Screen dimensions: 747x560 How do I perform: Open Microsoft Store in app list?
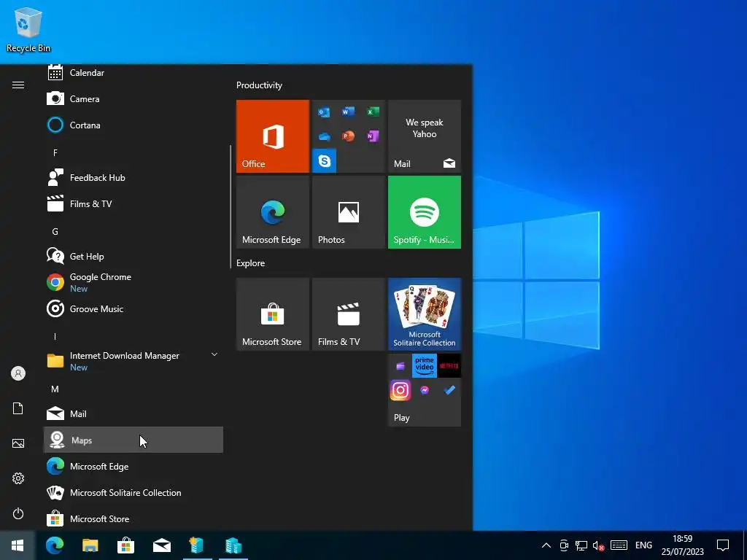133,518
